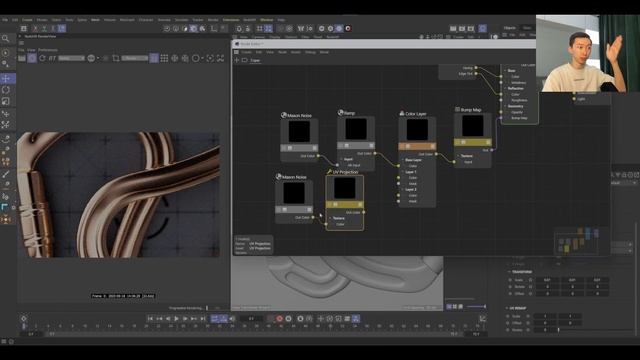The height and width of the screenshot is (360, 640).
Task: Open the Mesh menu in the menu bar
Action: pyautogui.click(x=95, y=20)
